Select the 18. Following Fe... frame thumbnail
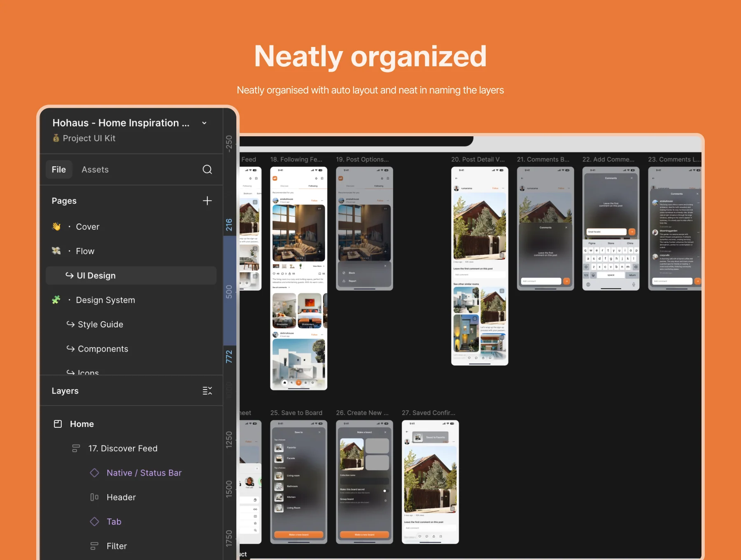741x560 pixels. pos(298,278)
